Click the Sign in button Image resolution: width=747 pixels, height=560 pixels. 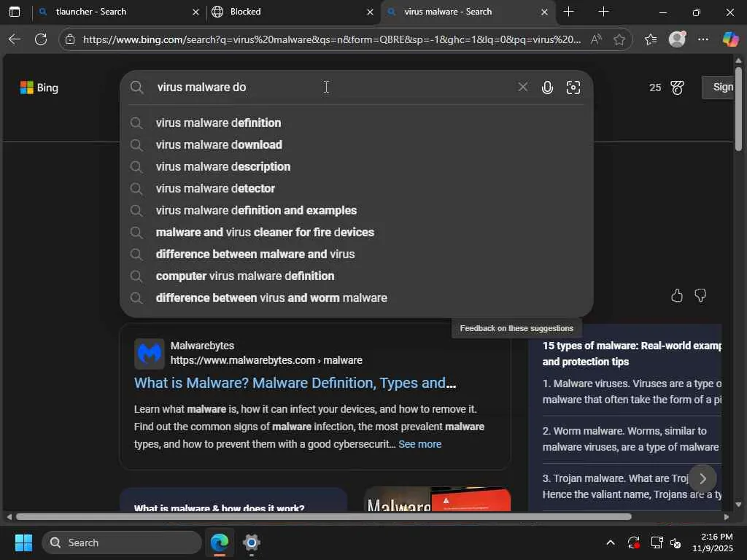[718, 87]
